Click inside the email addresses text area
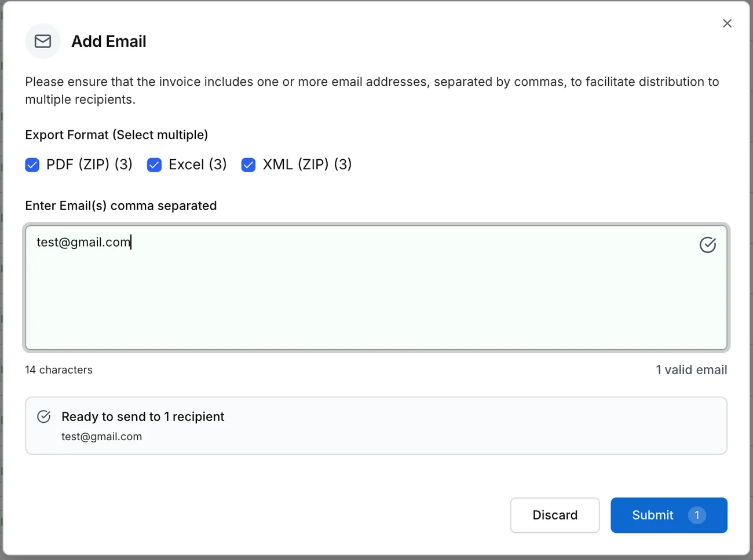Viewport: 753px width, 560px height. pyautogui.click(x=376, y=288)
